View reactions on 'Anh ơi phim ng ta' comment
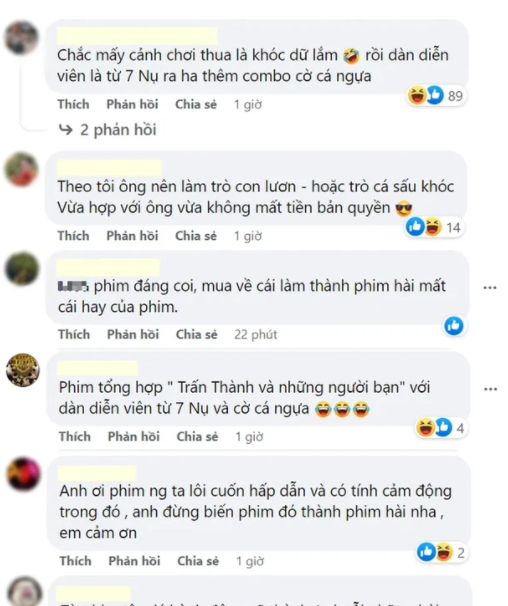Screen dimensions: 508x606 [x=441, y=552]
